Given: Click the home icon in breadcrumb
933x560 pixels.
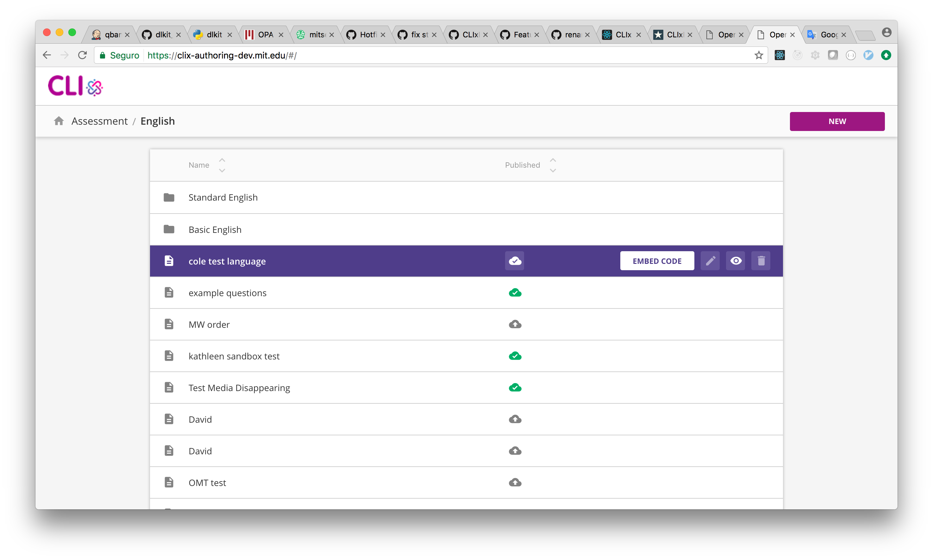Looking at the screenshot, I should point(59,121).
